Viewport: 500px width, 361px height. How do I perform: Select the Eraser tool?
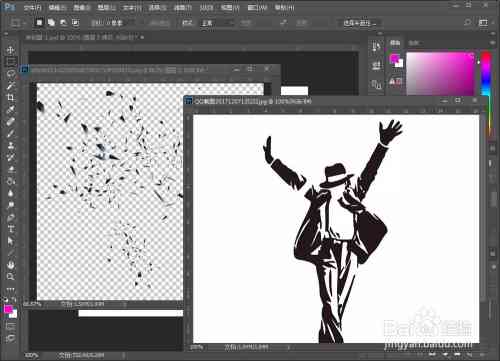[11, 169]
